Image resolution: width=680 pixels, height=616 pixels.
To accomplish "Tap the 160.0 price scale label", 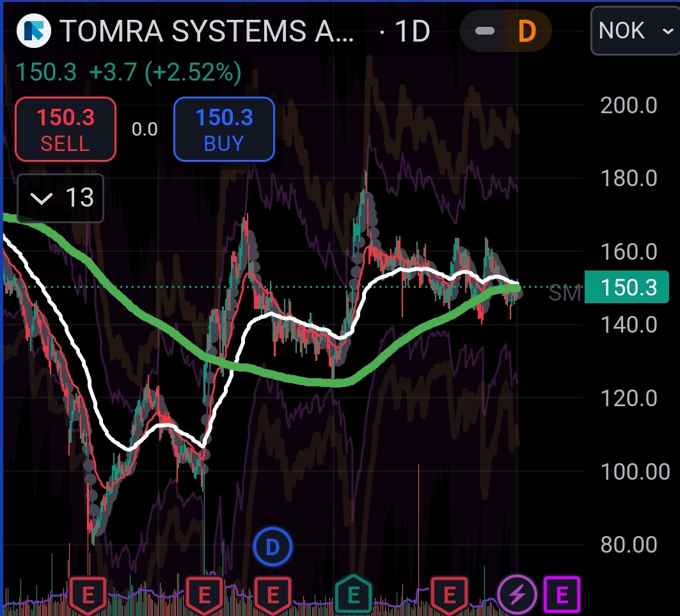I will click(629, 251).
